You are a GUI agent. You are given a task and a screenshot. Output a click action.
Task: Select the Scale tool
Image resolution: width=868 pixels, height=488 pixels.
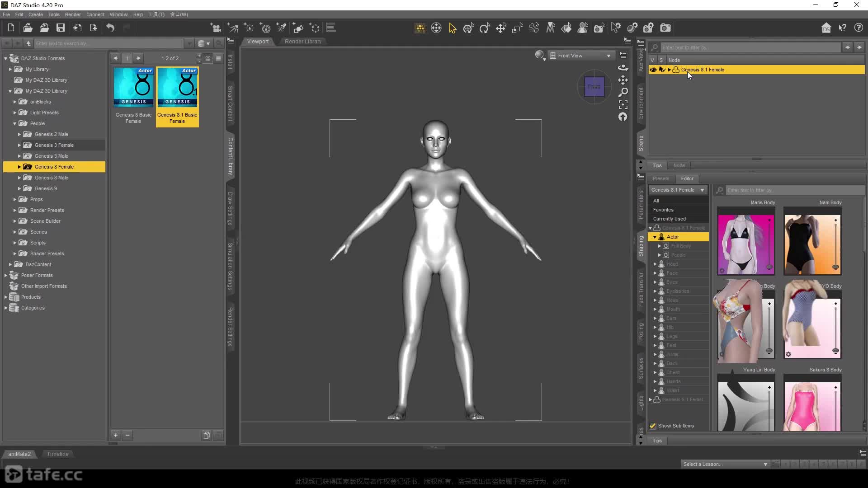coord(517,28)
